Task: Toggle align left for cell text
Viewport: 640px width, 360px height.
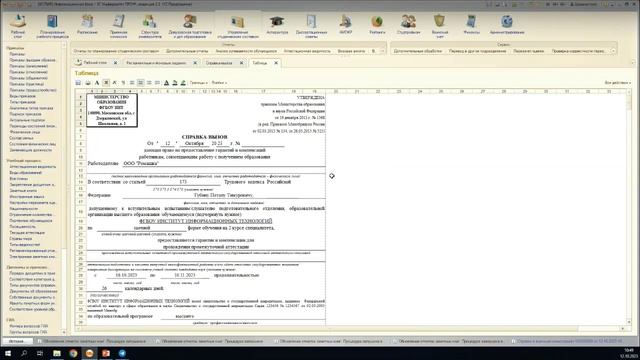Action: (x=132, y=82)
